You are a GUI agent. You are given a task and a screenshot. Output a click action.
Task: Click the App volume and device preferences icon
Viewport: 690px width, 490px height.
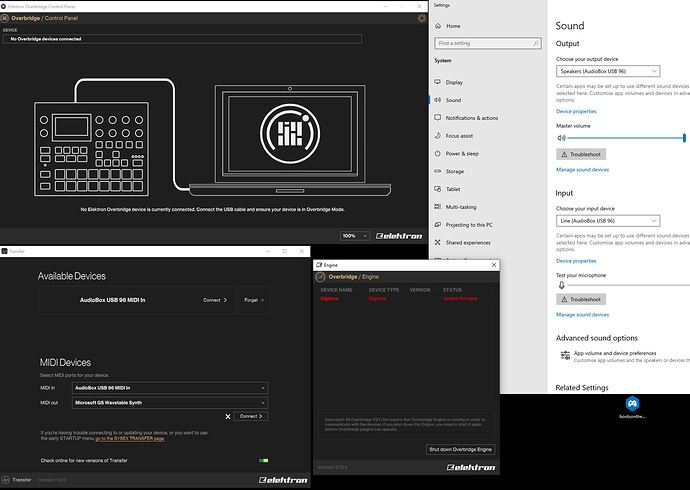pos(565,355)
